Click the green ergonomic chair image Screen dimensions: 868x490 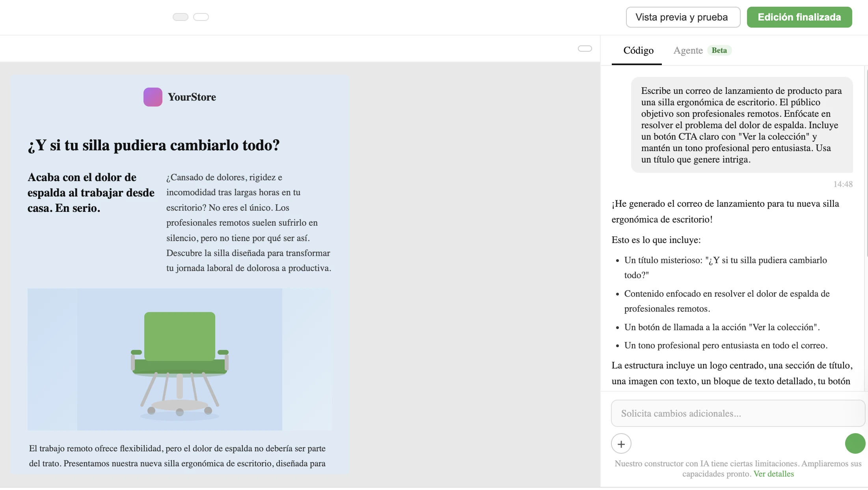180,359
